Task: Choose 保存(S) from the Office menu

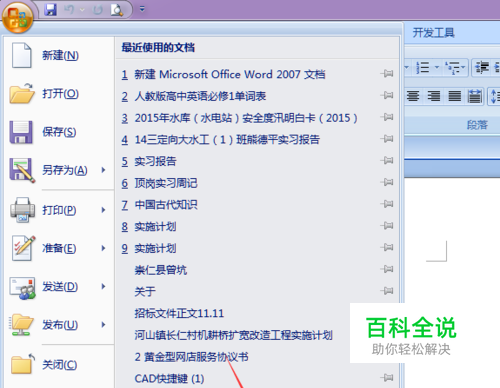Action: [59, 132]
